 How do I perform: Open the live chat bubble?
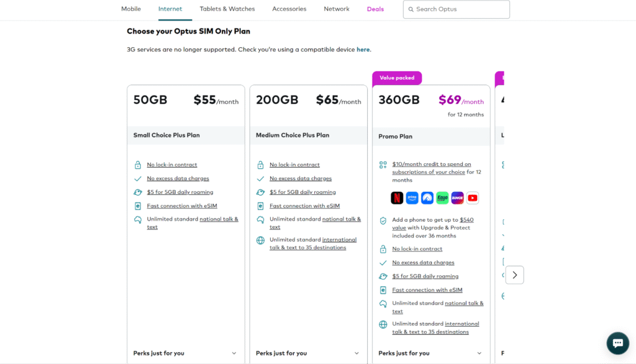tap(617, 343)
